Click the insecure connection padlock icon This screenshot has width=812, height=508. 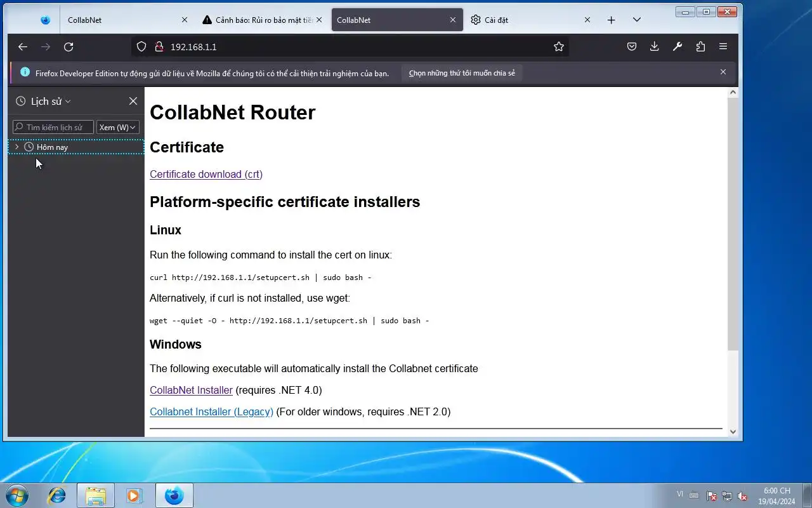click(x=159, y=46)
